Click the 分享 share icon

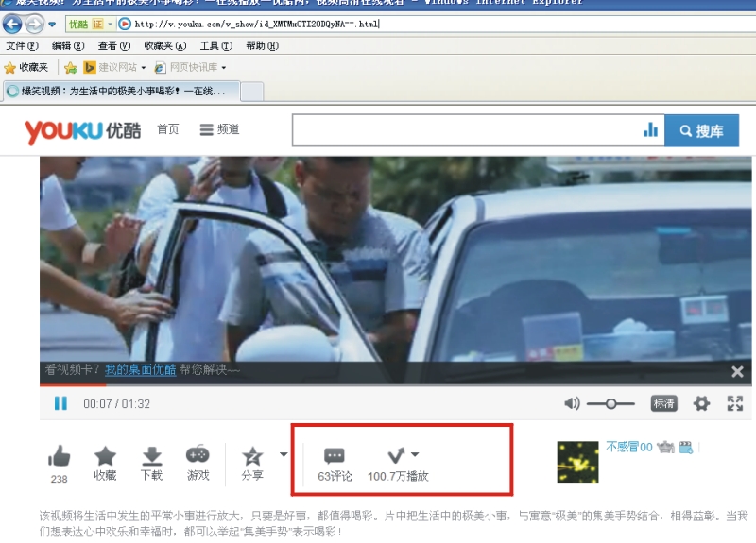[x=252, y=458]
